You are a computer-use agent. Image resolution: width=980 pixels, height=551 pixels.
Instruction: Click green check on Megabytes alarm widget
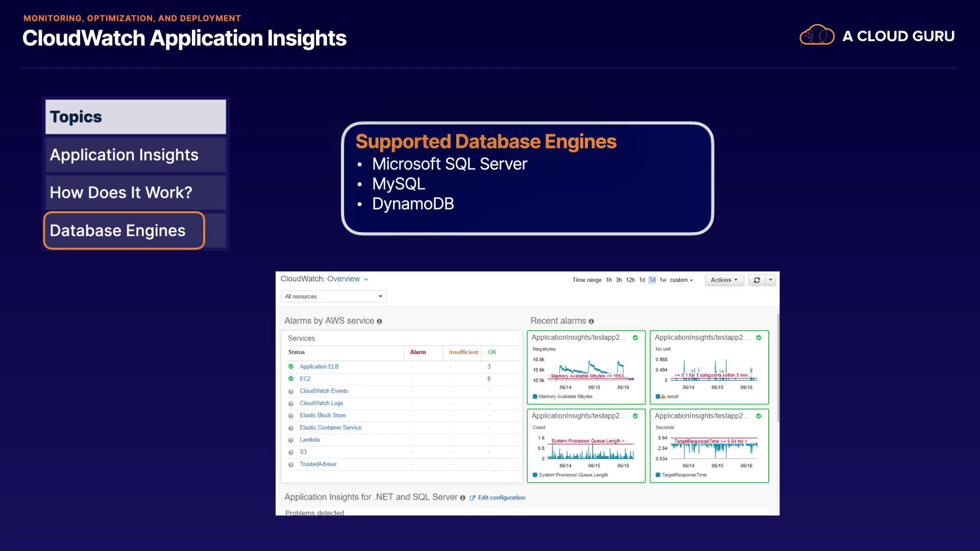click(635, 338)
